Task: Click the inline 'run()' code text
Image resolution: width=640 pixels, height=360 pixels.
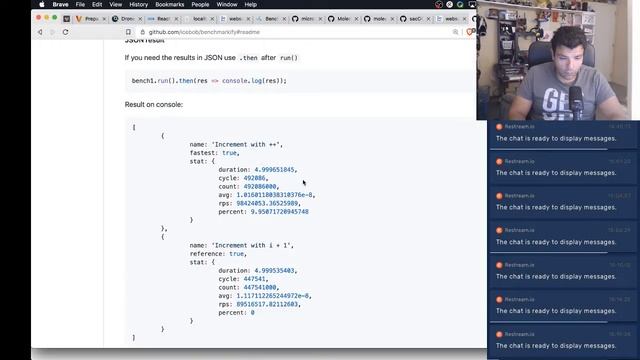Action: 289,58
